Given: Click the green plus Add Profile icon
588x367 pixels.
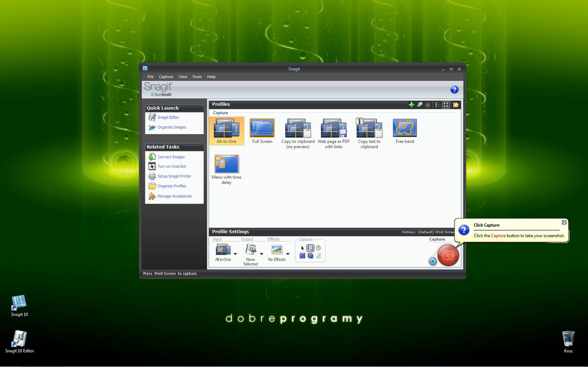Looking at the screenshot, I should pos(411,105).
